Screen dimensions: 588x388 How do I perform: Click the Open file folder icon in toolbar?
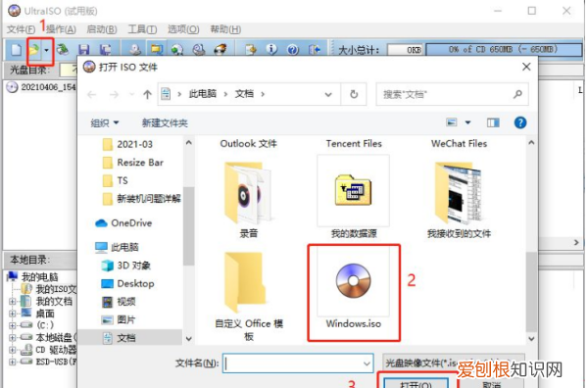pos(34,49)
